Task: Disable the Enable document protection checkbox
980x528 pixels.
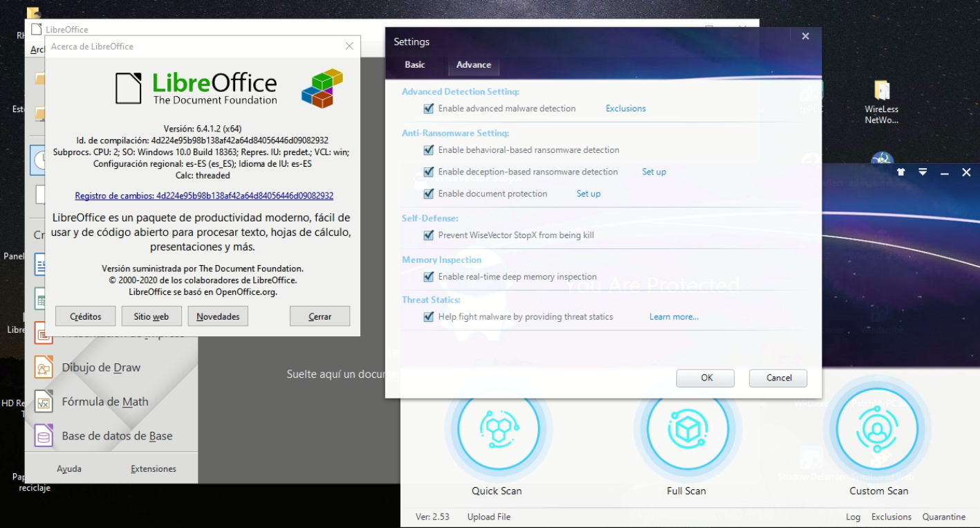Action: pyautogui.click(x=429, y=194)
